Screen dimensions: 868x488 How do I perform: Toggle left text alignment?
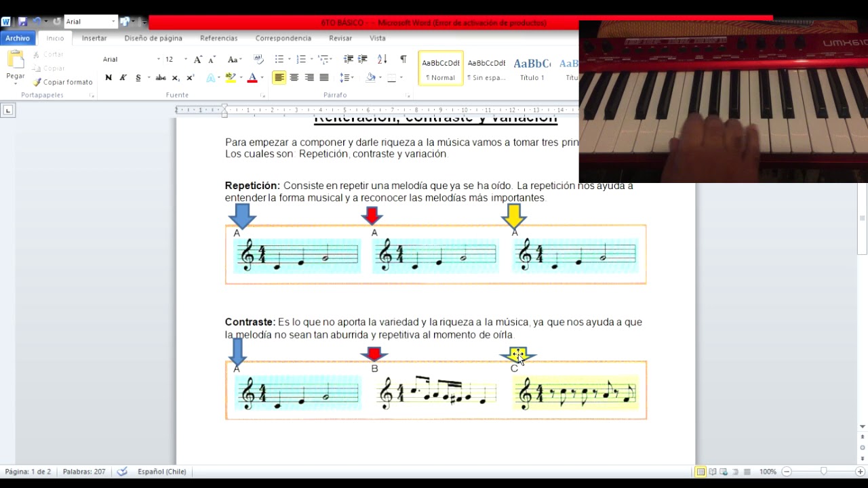point(279,78)
